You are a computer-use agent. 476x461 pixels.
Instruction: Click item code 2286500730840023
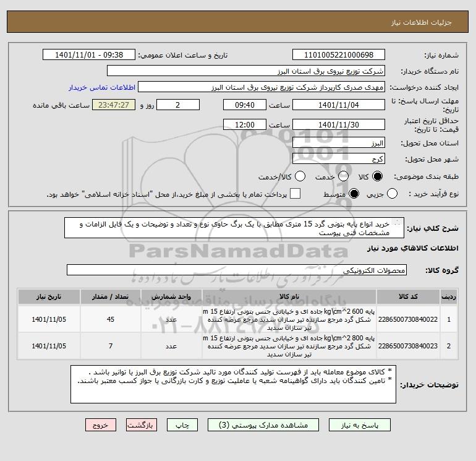tap(408, 346)
